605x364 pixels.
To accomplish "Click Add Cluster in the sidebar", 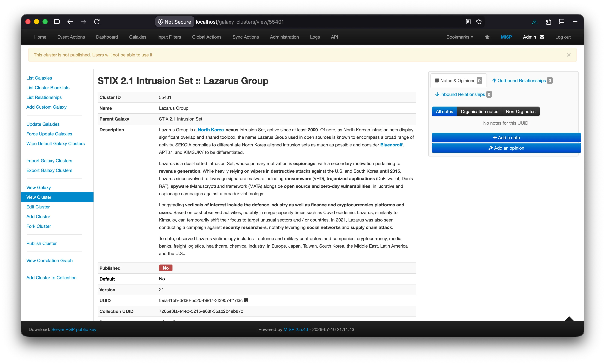I will [38, 217].
